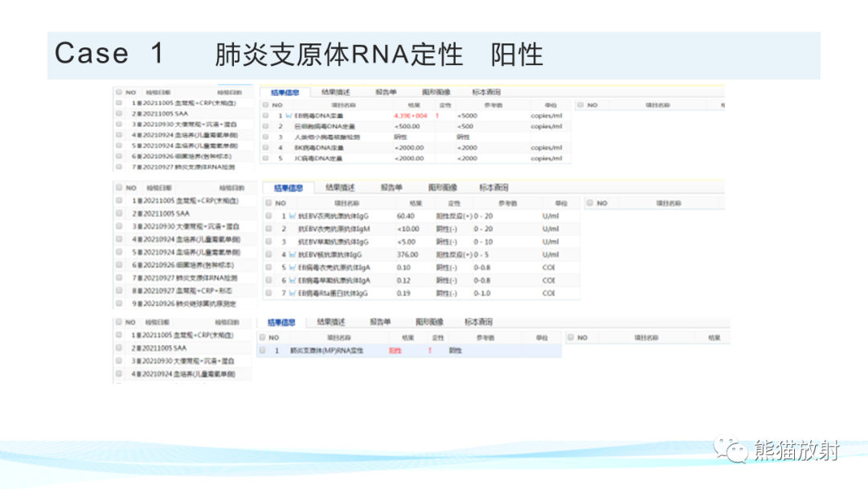Screen dimensions: 868x489
Task: Select reference range 0 - 10
Action: tap(483, 242)
